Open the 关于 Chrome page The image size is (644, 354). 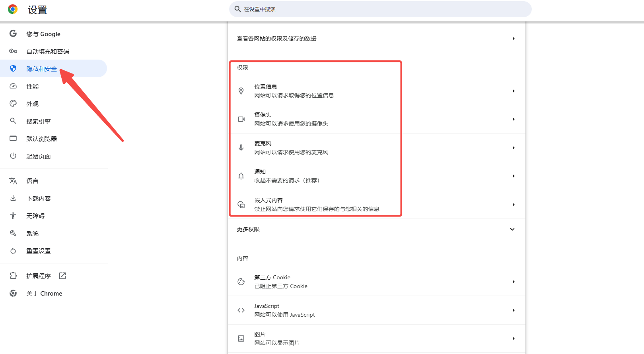point(44,294)
